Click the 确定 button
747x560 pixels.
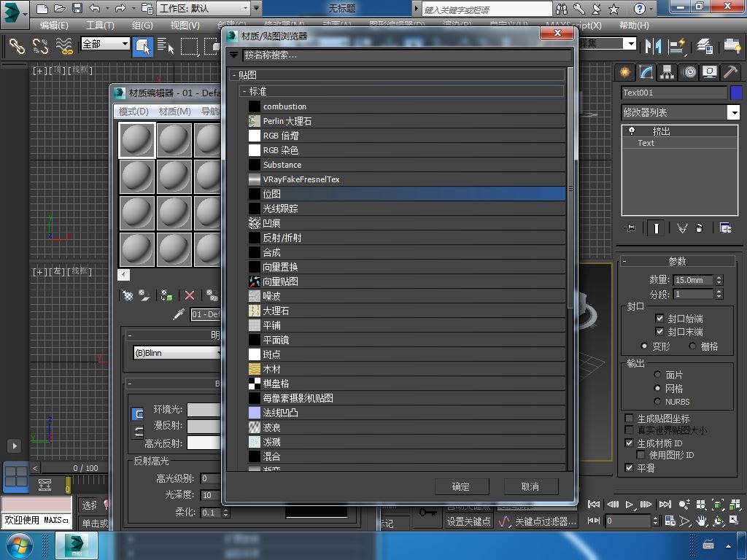(462, 486)
